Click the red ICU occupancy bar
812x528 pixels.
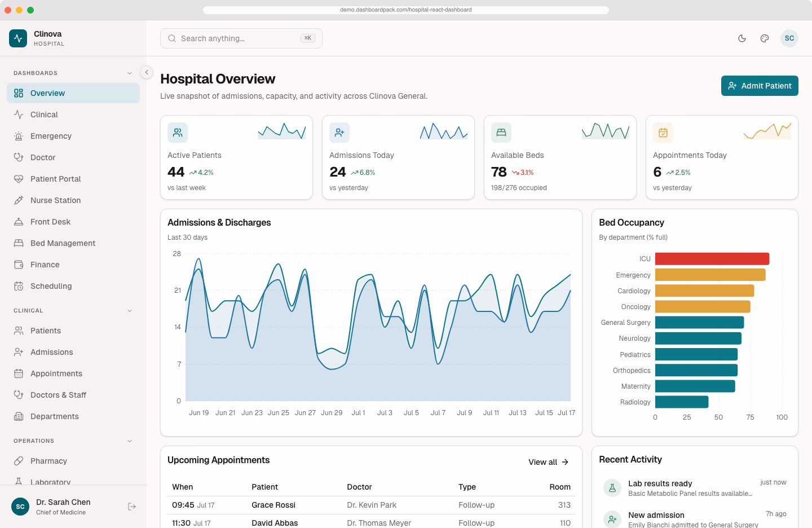712,259
